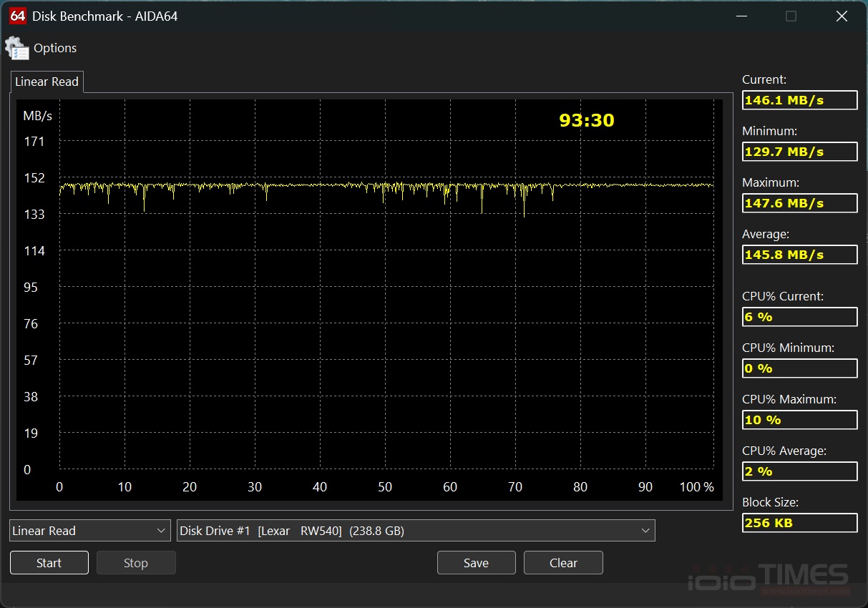
Task: Save the benchmark results
Action: [476, 563]
